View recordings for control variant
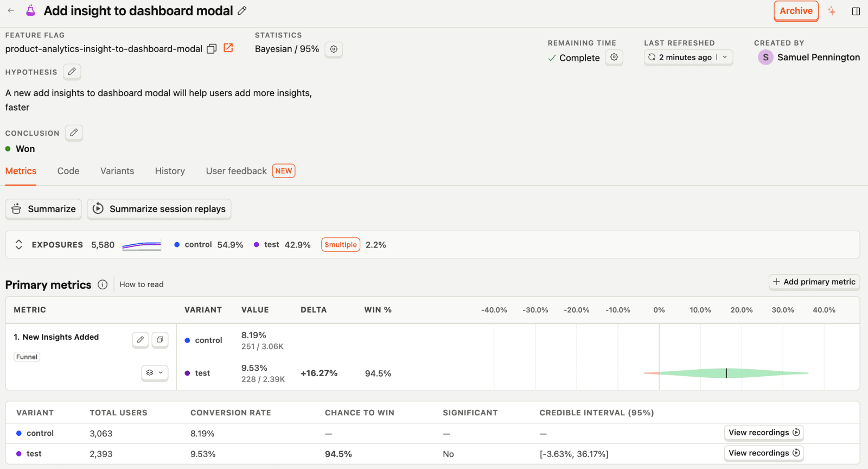 [764, 433]
